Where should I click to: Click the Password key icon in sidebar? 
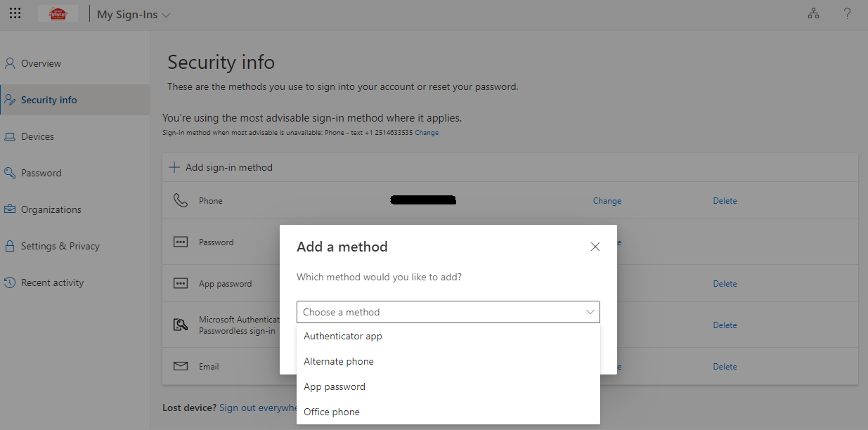tap(10, 173)
